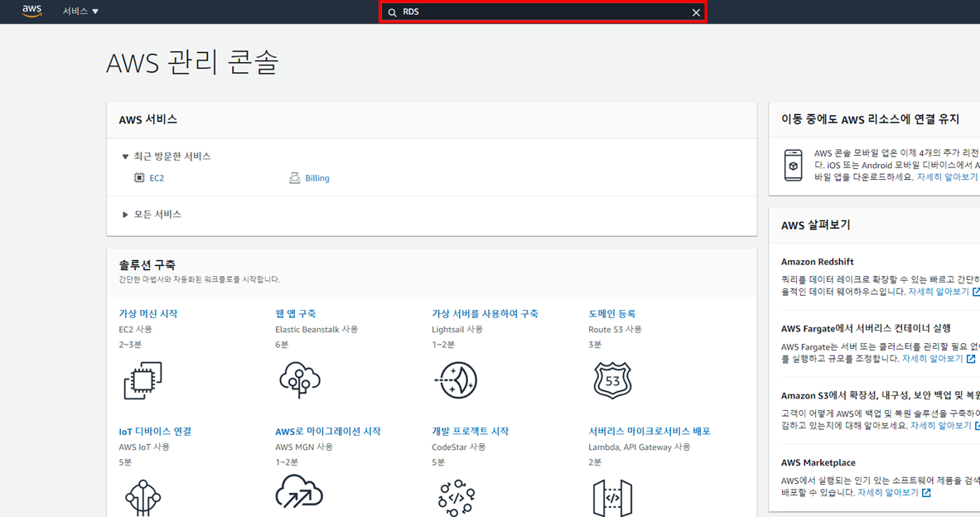
Task: Click the search magnifier icon in the search bar
Action: click(393, 12)
